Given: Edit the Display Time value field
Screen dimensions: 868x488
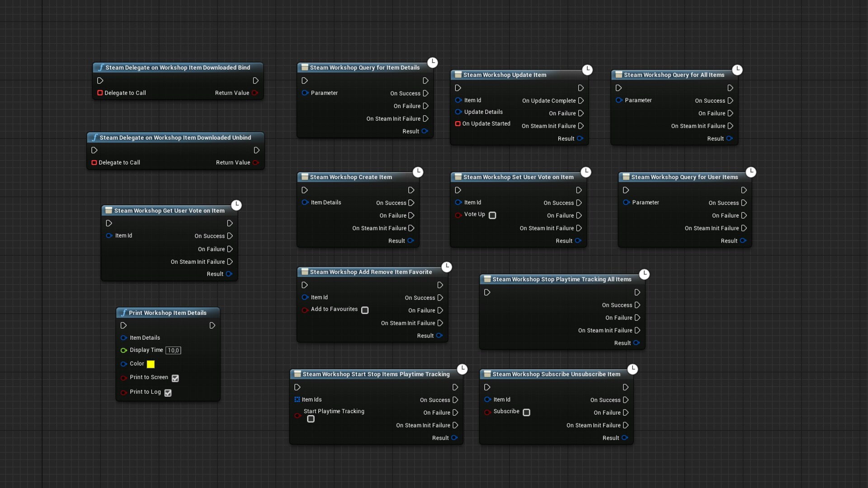Looking at the screenshot, I should [x=174, y=350].
